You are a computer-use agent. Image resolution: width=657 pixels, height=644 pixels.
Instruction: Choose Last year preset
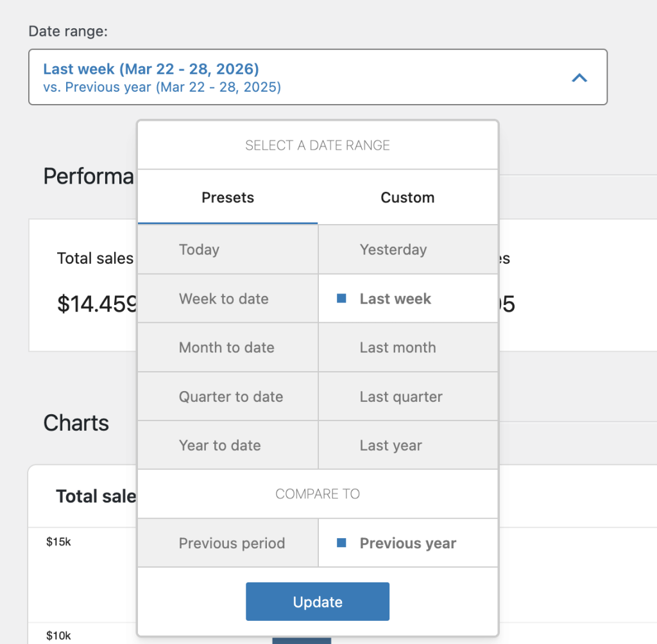coord(408,446)
